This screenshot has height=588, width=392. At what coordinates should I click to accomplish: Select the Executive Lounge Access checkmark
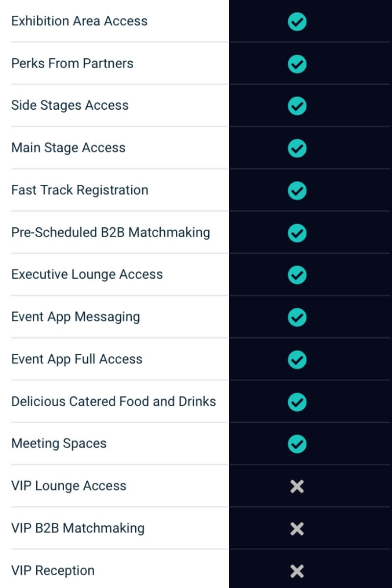297,275
